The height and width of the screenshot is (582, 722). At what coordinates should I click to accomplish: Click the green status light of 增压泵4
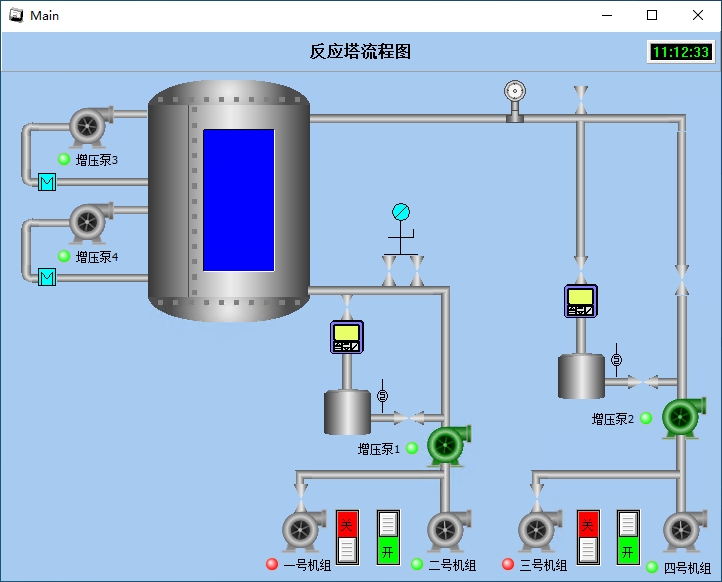coord(64,256)
